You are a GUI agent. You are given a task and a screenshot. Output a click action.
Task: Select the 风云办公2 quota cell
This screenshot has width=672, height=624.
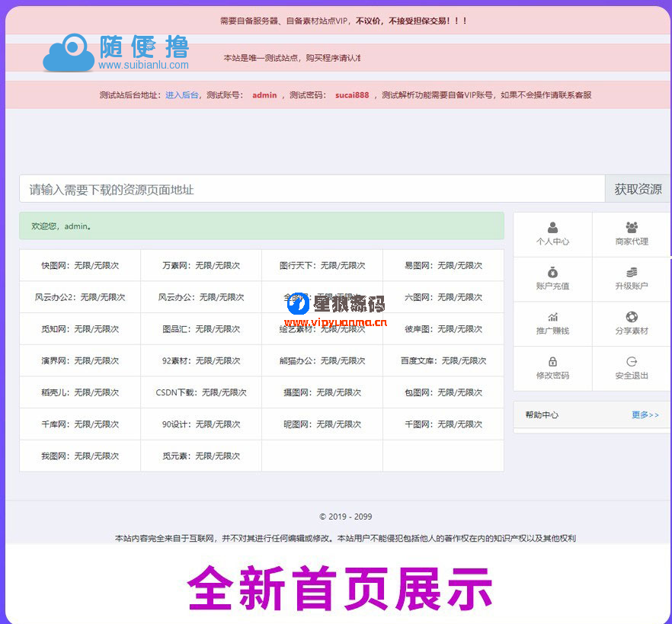(80, 297)
